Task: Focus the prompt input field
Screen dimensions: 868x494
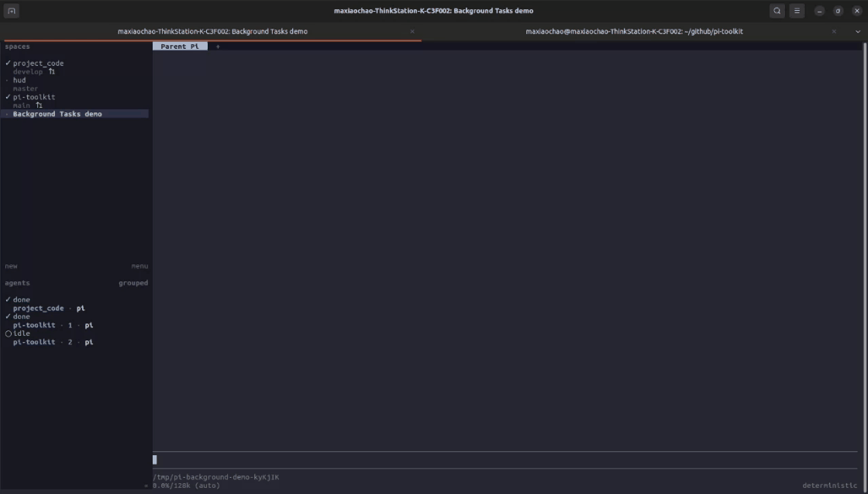Action: point(505,460)
